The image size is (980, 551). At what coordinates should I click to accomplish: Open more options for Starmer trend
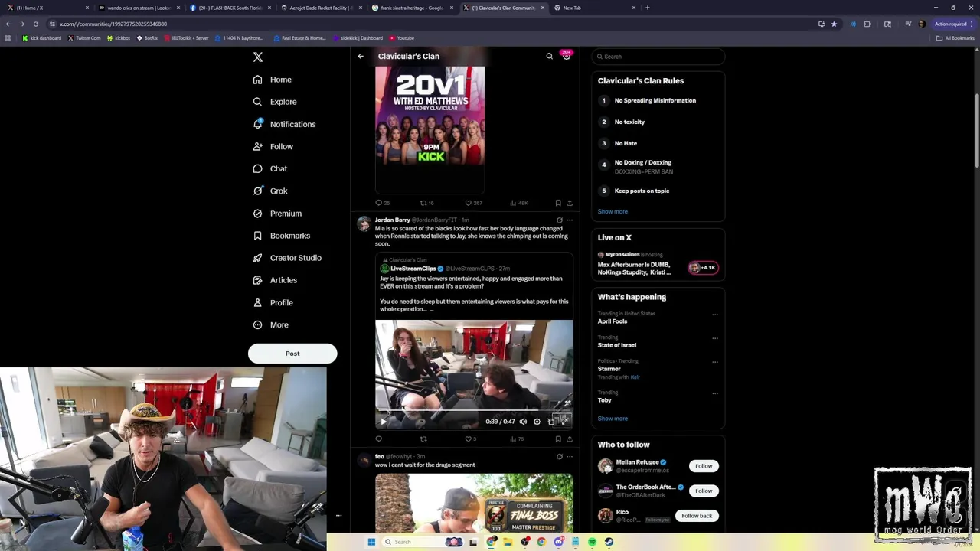715,362
